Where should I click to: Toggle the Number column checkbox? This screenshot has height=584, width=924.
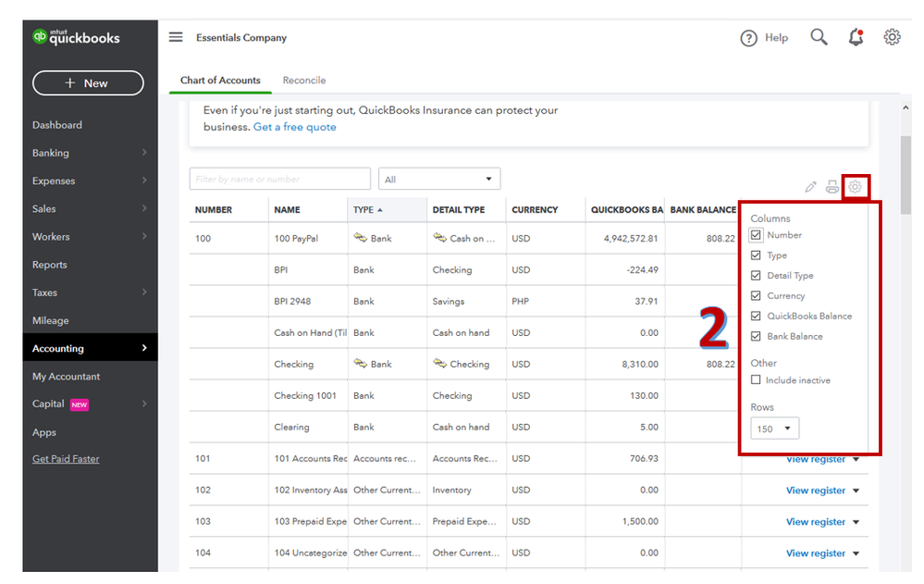click(756, 235)
